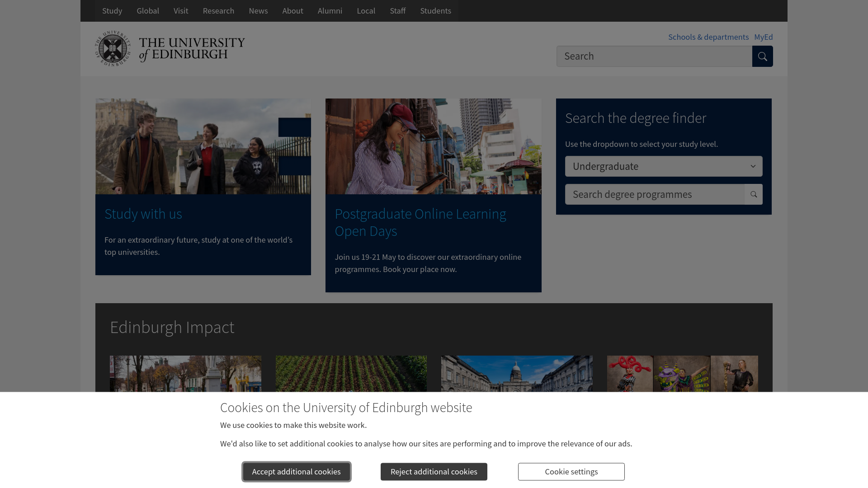Open the Global menu item
The image size is (868, 488).
coord(148,11)
